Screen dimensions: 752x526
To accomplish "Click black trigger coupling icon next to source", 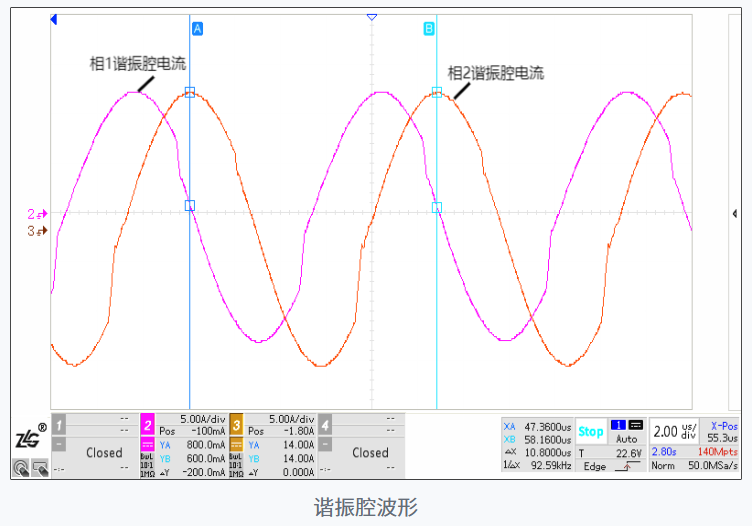I will click(635, 425).
